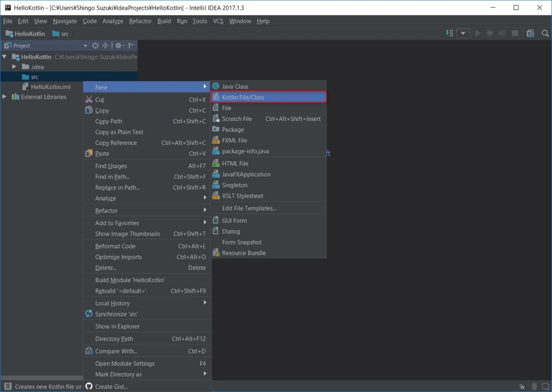The width and height of the screenshot is (552, 392).
Task: Click Copy in context menu
Action: click(147, 111)
